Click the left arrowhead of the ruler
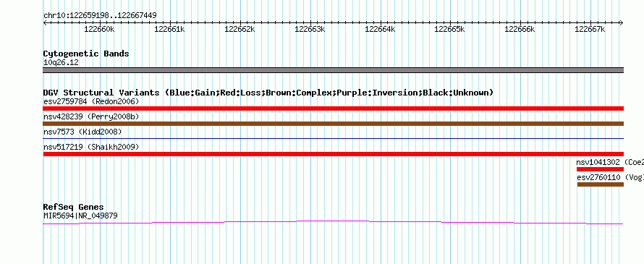Image resolution: width=644 pixels, height=264 pixels. point(45,23)
